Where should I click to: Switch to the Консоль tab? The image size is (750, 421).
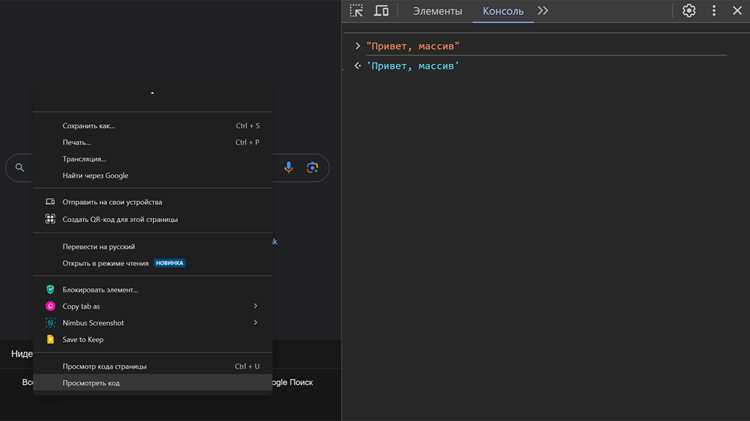click(x=503, y=11)
